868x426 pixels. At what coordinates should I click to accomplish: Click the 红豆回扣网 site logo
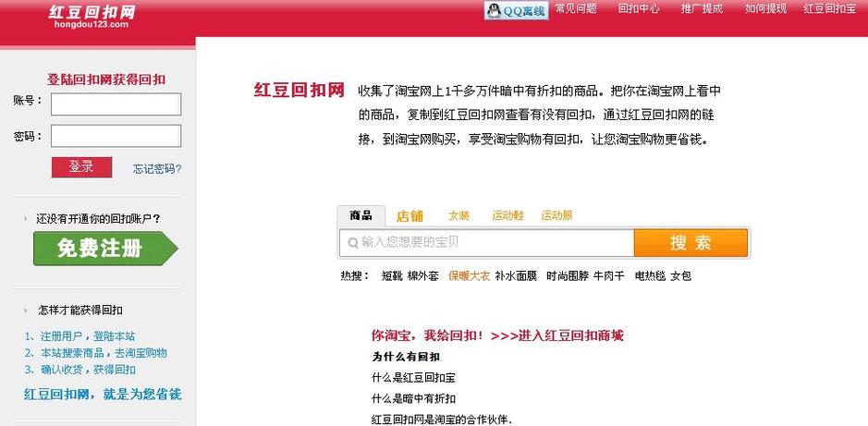coord(92,17)
